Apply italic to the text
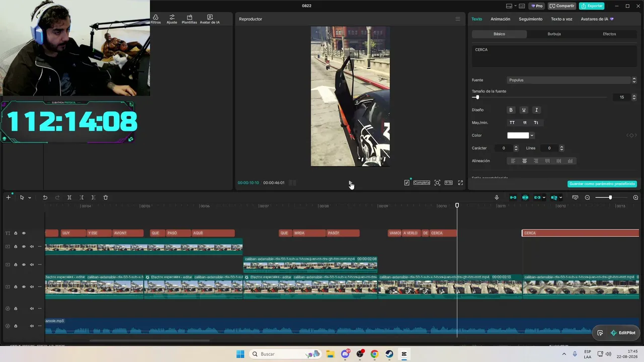 [536, 110]
